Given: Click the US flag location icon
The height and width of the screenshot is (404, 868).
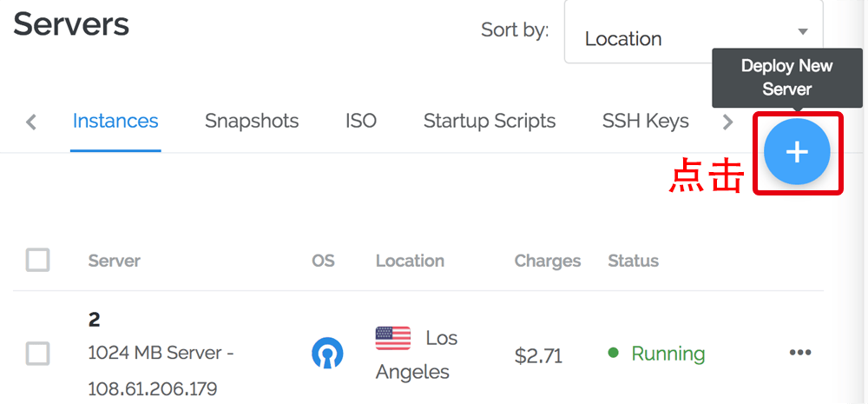Looking at the screenshot, I should (393, 337).
